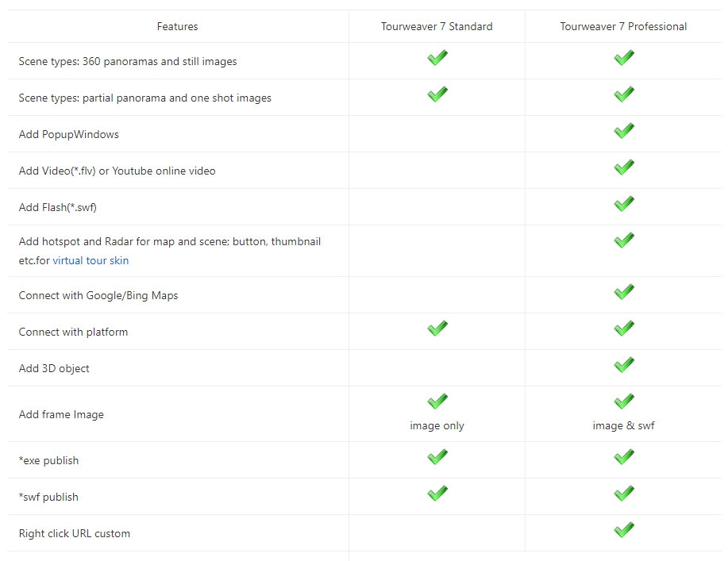Click Professional checkmark for Right click URL custom
728x561 pixels.
tap(624, 530)
